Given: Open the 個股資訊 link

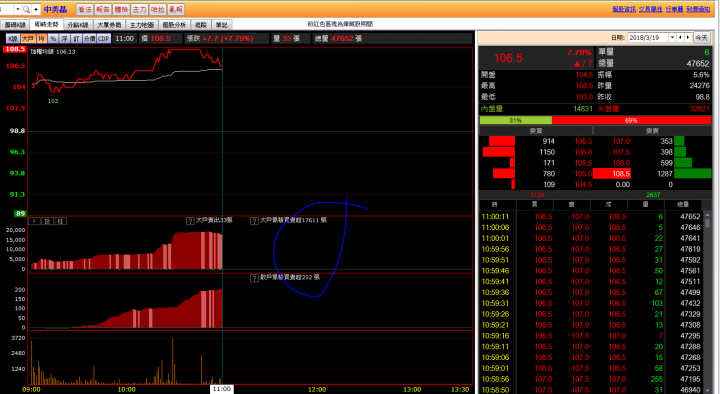Looking at the screenshot, I should 624,9.
